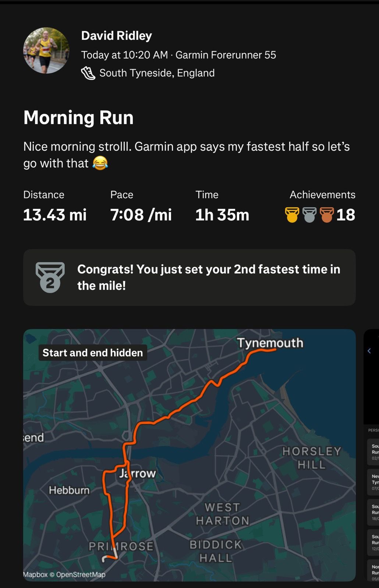
Task: Open David Ridley's profile photo
Action: [46, 50]
